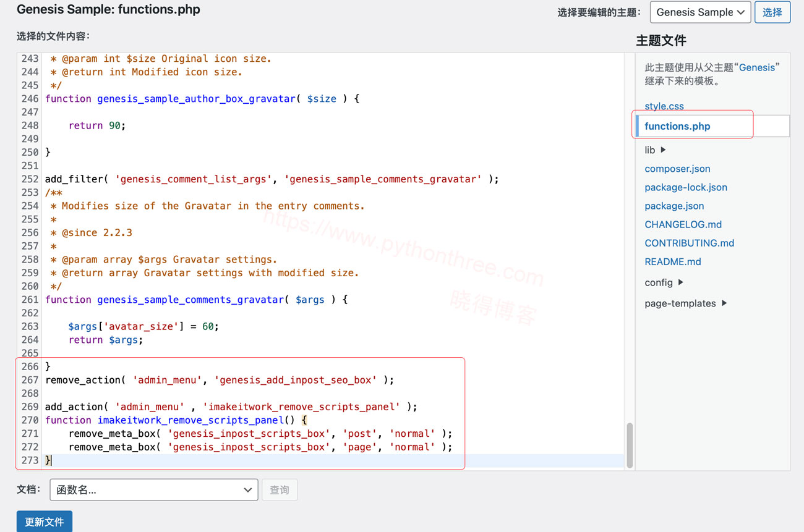The width and height of the screenshot is (804, 532).
Task: Expand the lib folder
Action: click(x=650, y=150)
